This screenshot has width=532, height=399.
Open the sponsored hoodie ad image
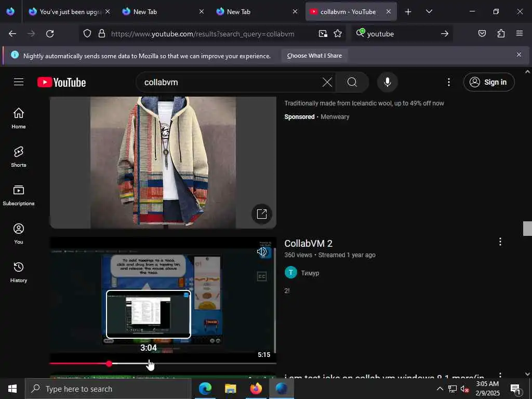click(163, 162)
